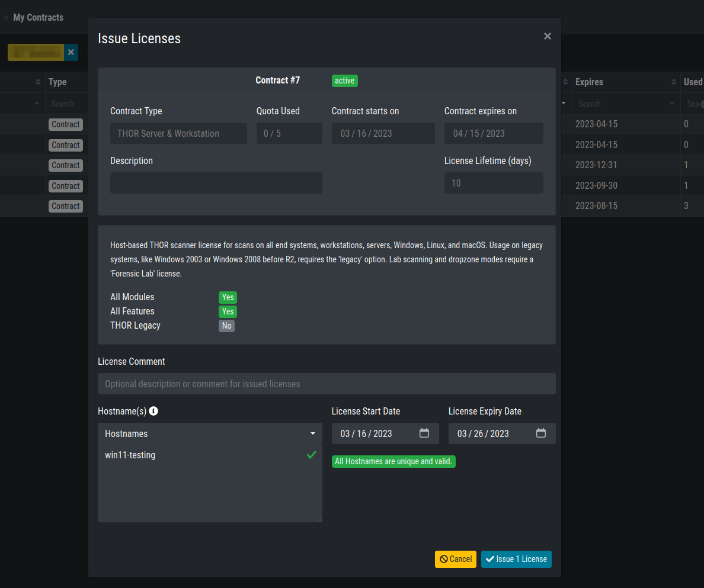Click the hostnames valid message
Viewport: 704px width, 588px height.
click(393, 461)
